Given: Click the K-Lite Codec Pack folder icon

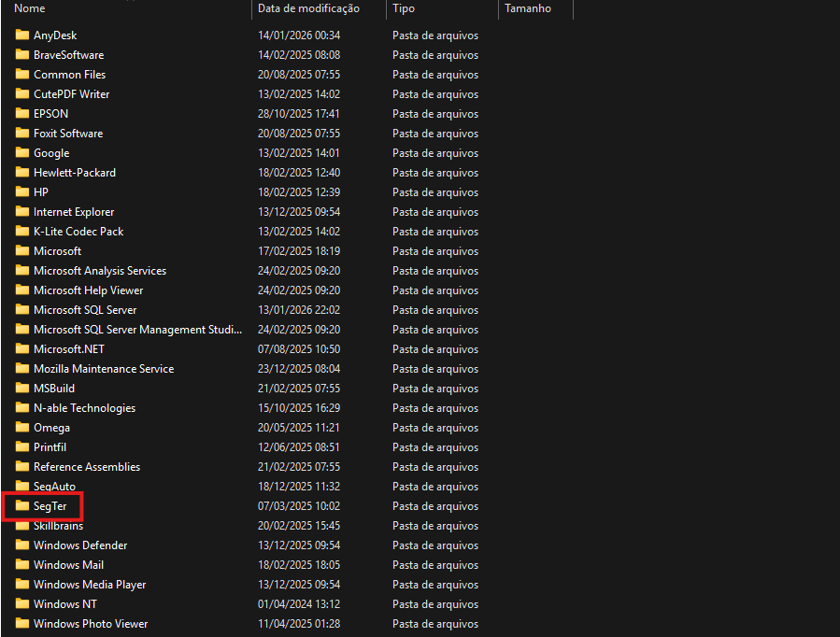Looking at the screenshot, I should [22, 232].
